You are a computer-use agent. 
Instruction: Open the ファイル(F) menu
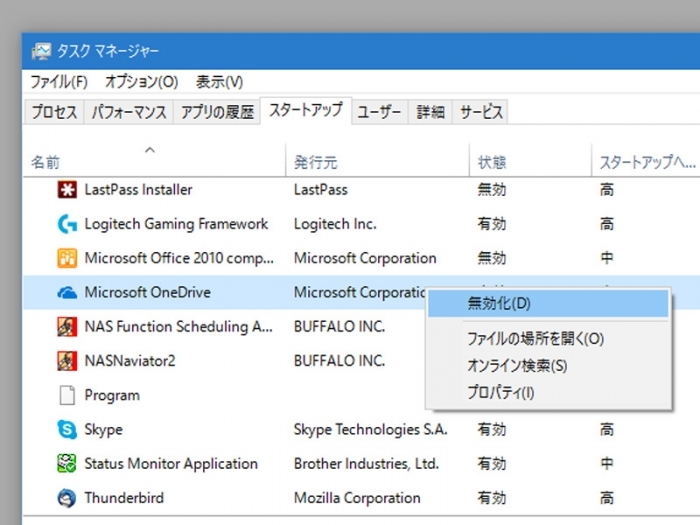point(59,82)
